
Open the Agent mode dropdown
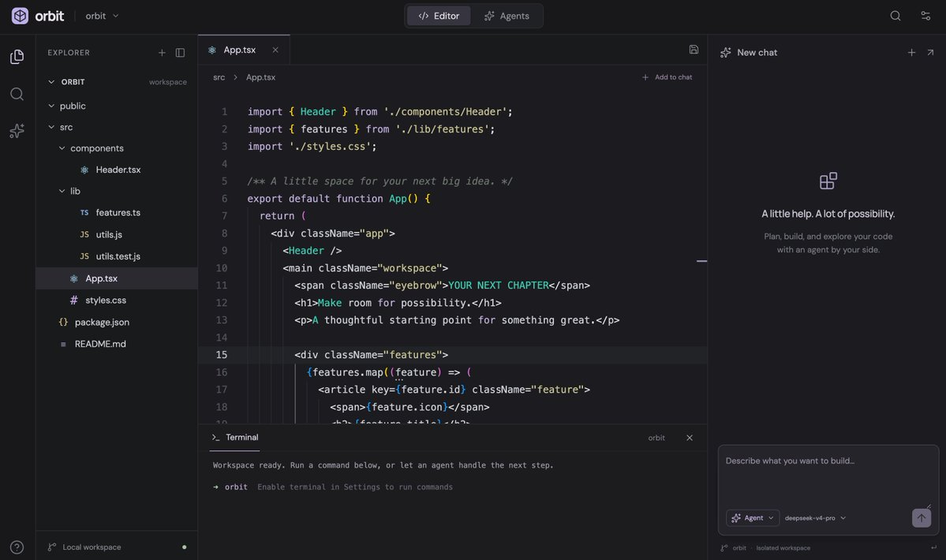coord(753,518)
